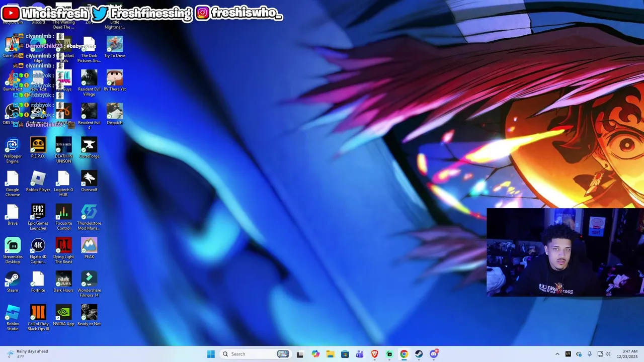Launch the Dark Hours game shortcut
This screenshot has height=362, width=644.
63,282
